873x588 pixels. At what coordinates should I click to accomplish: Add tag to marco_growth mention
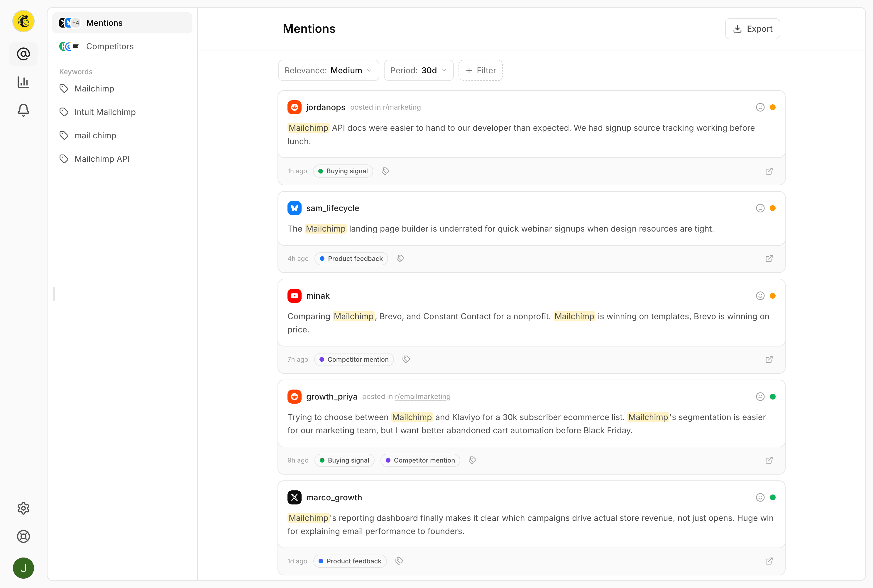tap(399, 561)
